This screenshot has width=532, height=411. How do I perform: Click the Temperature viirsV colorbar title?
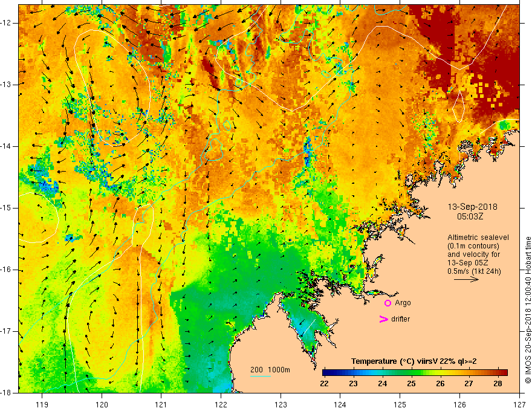tap(414, 361)
